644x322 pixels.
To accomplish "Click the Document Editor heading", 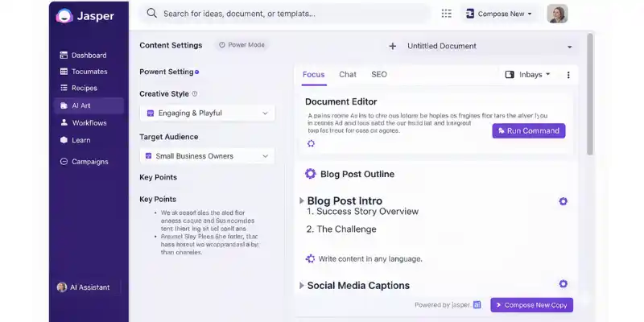I will pyautogui.click(x=341, y=101).
